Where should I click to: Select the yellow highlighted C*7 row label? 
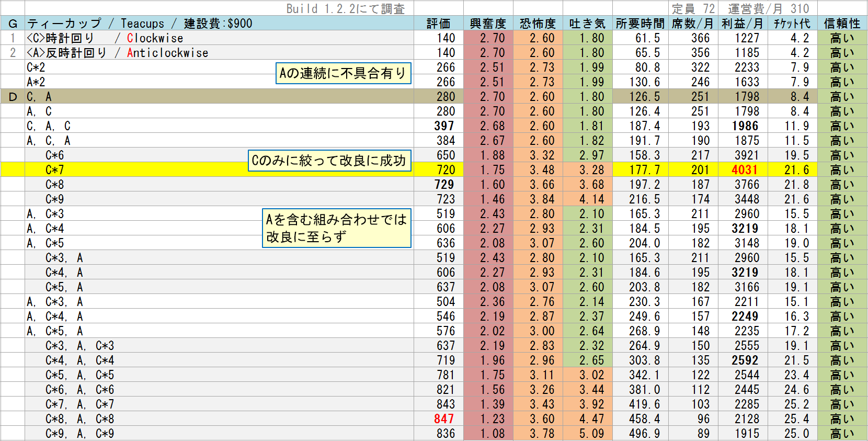pos(55,170)
